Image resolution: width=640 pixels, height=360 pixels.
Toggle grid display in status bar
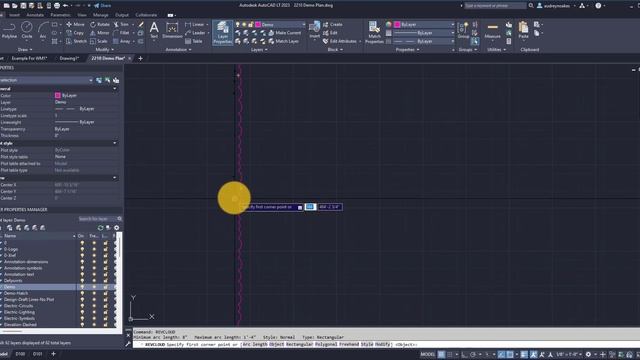pos(441,354)
